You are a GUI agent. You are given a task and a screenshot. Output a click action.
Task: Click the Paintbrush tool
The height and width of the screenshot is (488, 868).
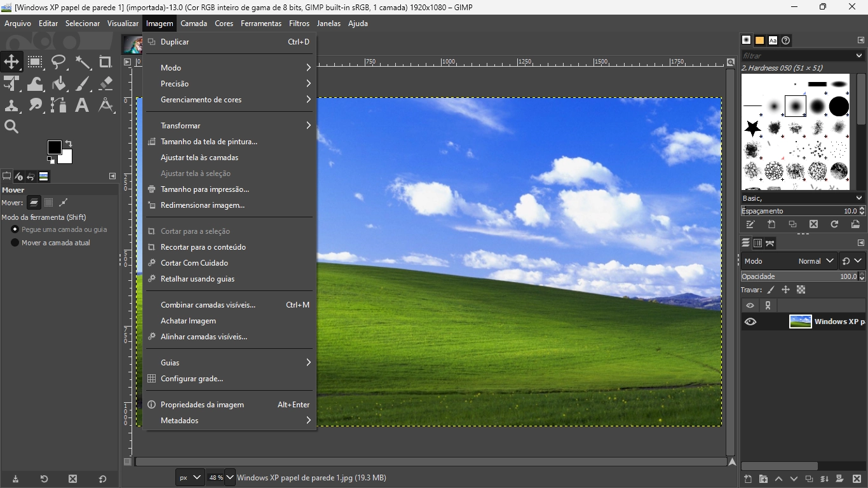coord(83,84)
